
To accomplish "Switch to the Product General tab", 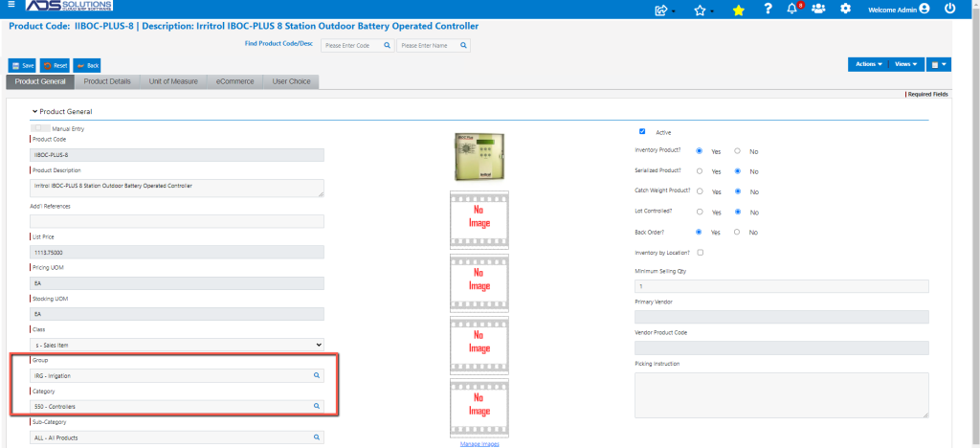I will [40, 81].
